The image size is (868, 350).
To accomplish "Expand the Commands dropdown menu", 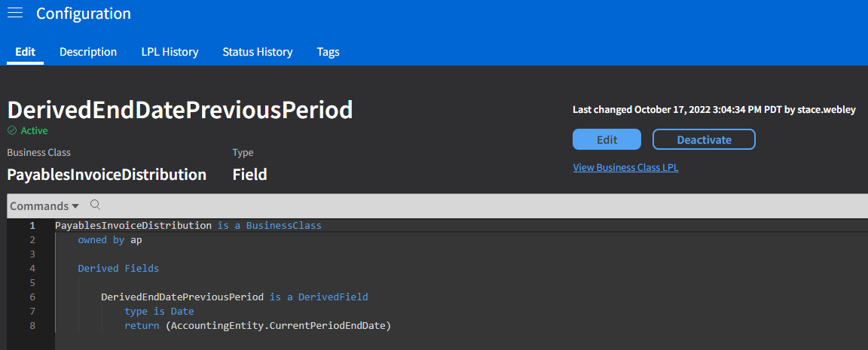I will coord(44,205).
